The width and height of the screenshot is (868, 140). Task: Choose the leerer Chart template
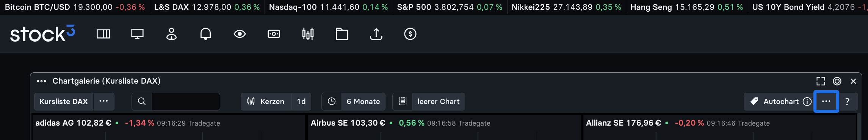[x=438, y=101]
